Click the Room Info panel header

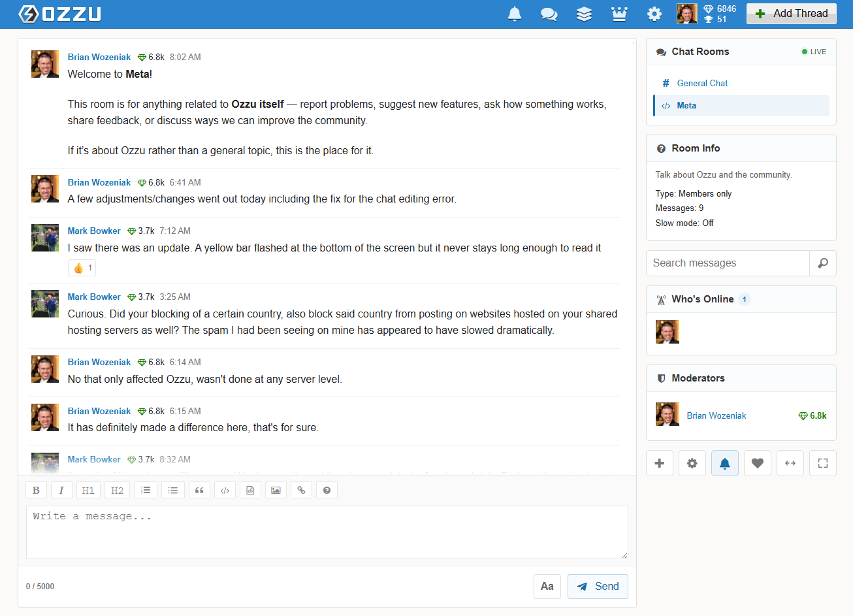click(741, 148)
